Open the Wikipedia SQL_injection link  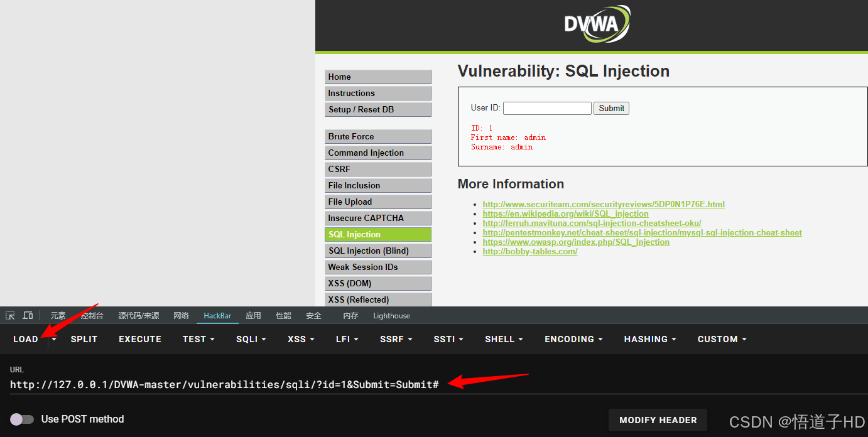coord(565,213)
